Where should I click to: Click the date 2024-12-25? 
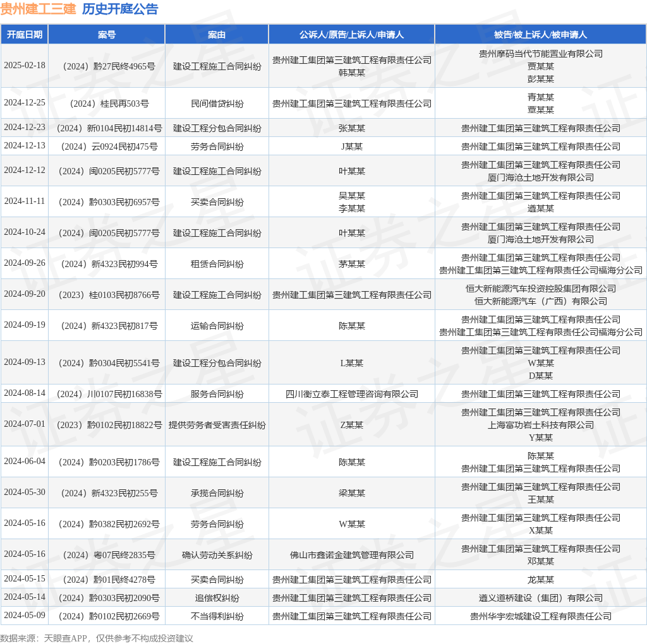pos(25,103)
